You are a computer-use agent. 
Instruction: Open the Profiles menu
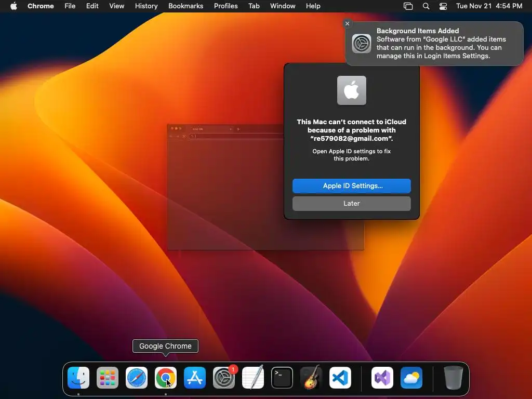click(225, 6)
